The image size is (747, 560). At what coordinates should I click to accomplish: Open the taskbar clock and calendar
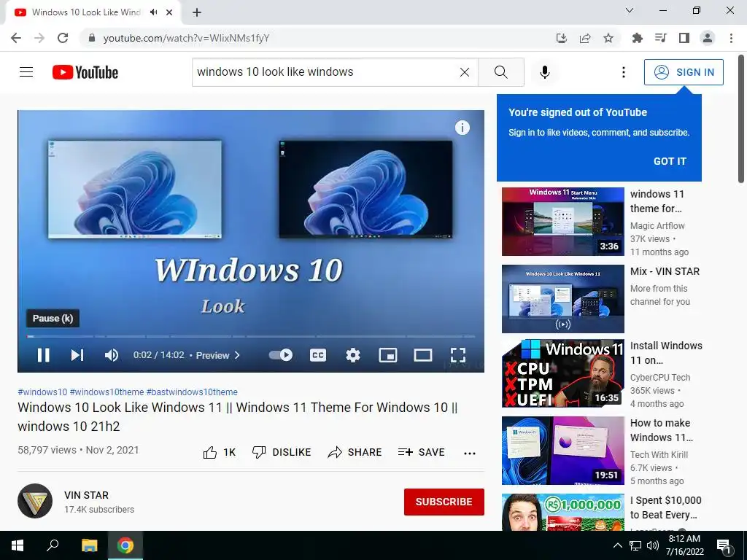[684, 545]
